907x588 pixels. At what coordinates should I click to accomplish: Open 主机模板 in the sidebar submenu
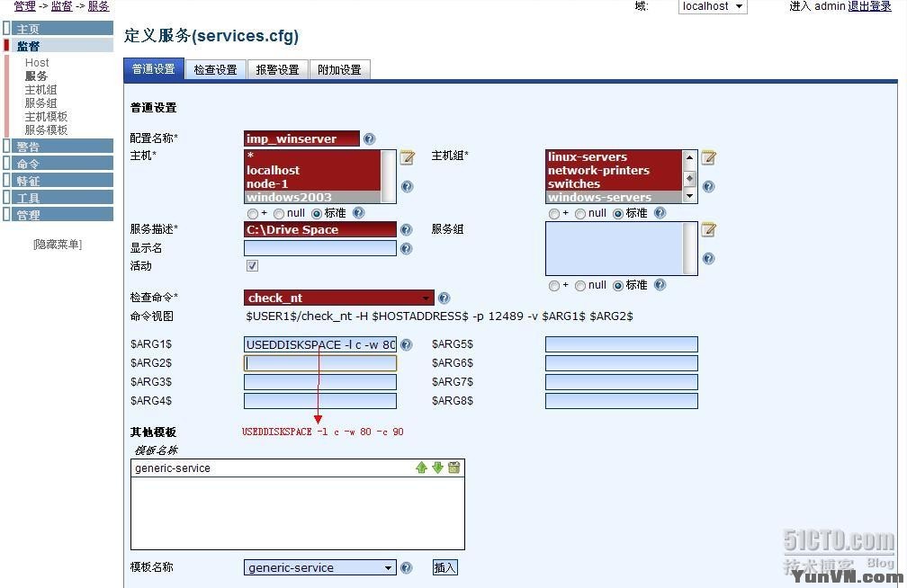pyautogui.click(x=46, y=116)
